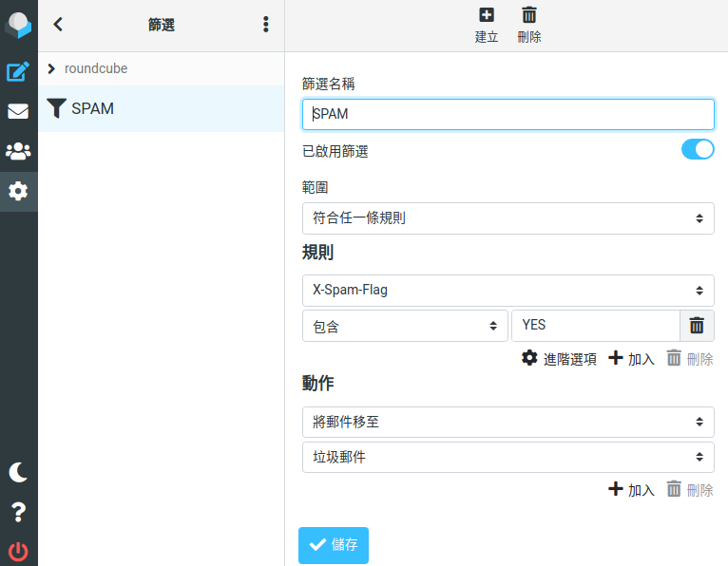This screenshot has height=566, width=728.
Task: Open the X-Spam-Flag header dropdown
Action: pyautogui.click(x=508, y=291)
